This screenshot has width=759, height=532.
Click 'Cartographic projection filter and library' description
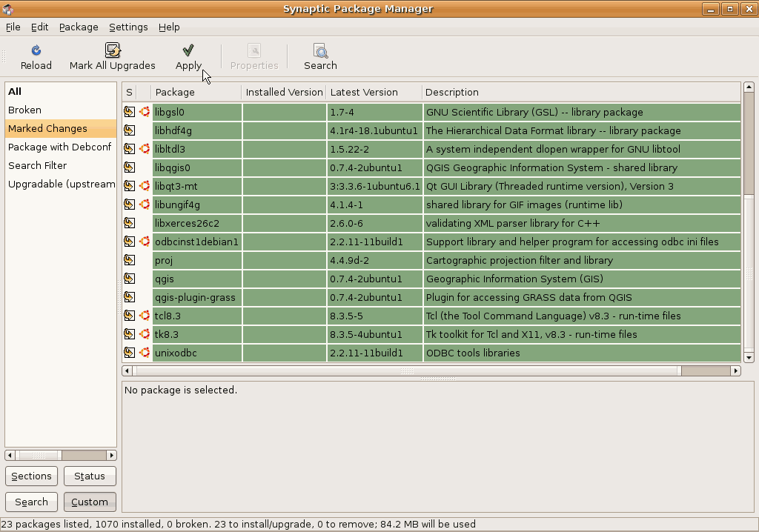coord(520,260)
